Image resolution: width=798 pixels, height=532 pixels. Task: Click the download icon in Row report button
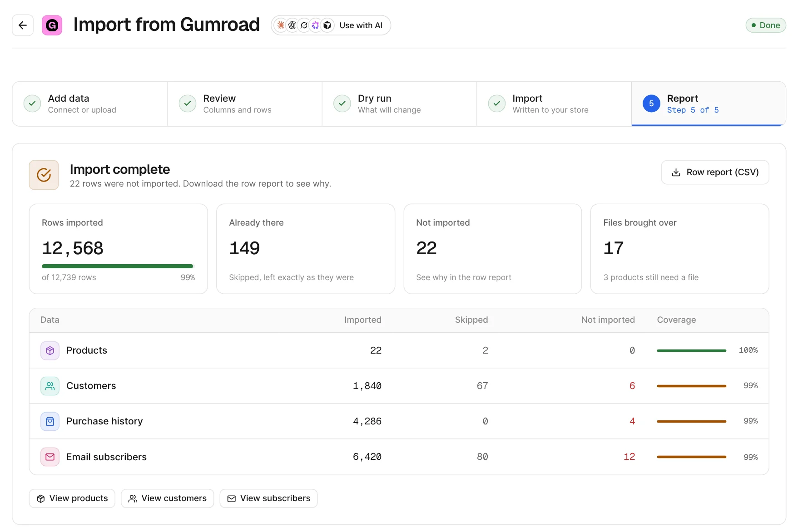point(676,172)
